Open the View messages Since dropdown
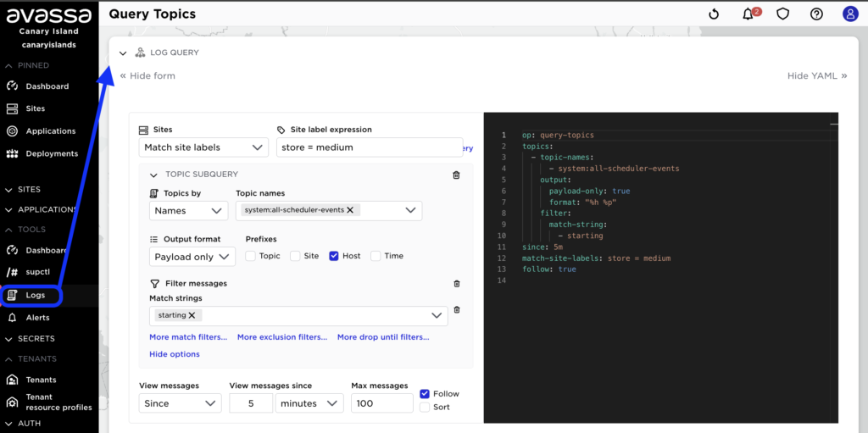This screenshot has width=868, height=433. point(180,403)
